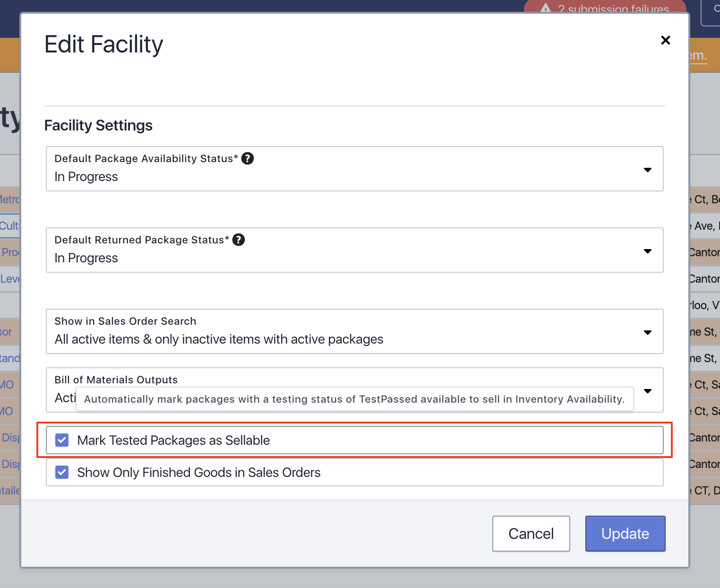Click Update to save facility settings
This screenshot has height=588, width=720.
tap(625, 534)
